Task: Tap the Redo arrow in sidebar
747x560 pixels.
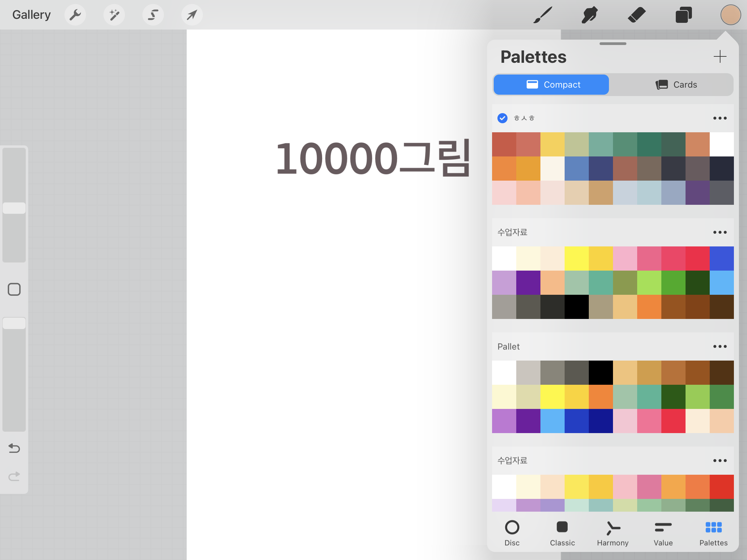Action: pyautogui.click(x=14, y=476)
